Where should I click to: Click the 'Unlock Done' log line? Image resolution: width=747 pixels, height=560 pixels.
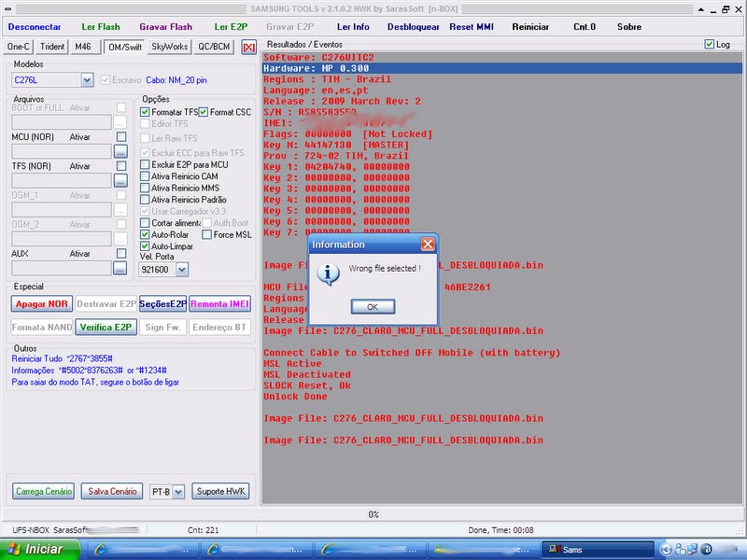tap(295, 397)
